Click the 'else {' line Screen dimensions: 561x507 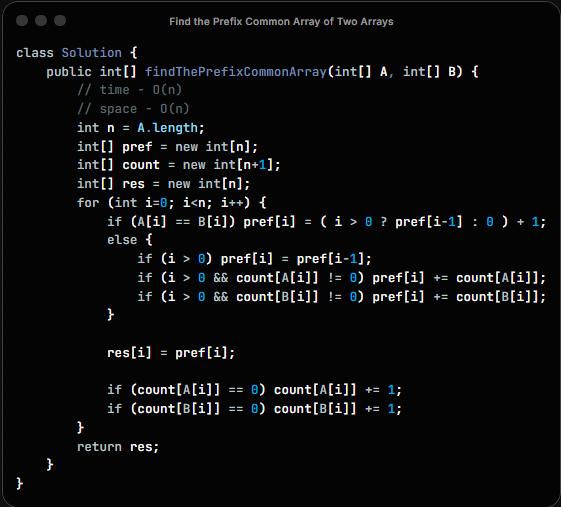130,240
